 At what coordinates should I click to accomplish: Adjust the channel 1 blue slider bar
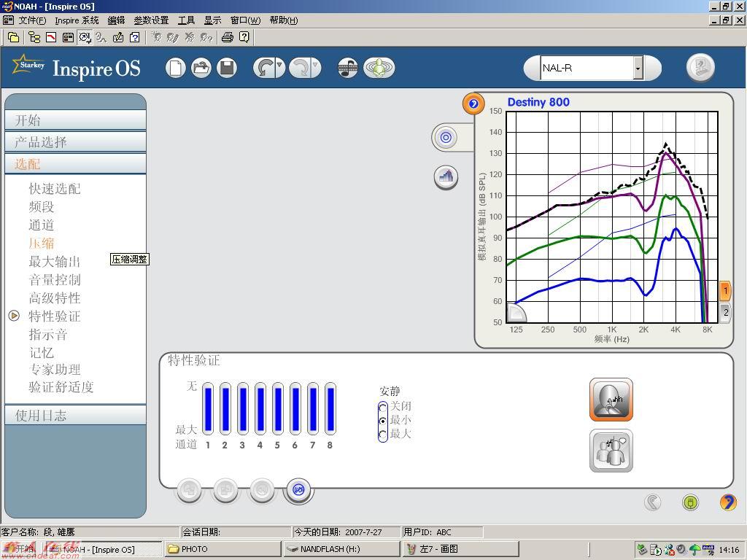(208, 409)
